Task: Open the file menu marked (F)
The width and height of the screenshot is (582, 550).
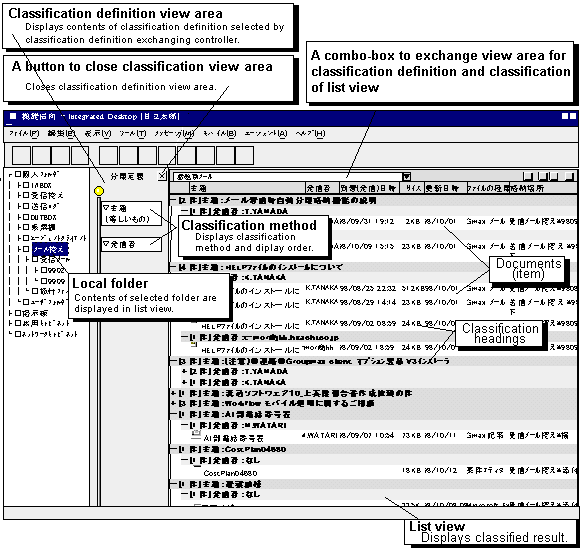Action: pos(24,134)
